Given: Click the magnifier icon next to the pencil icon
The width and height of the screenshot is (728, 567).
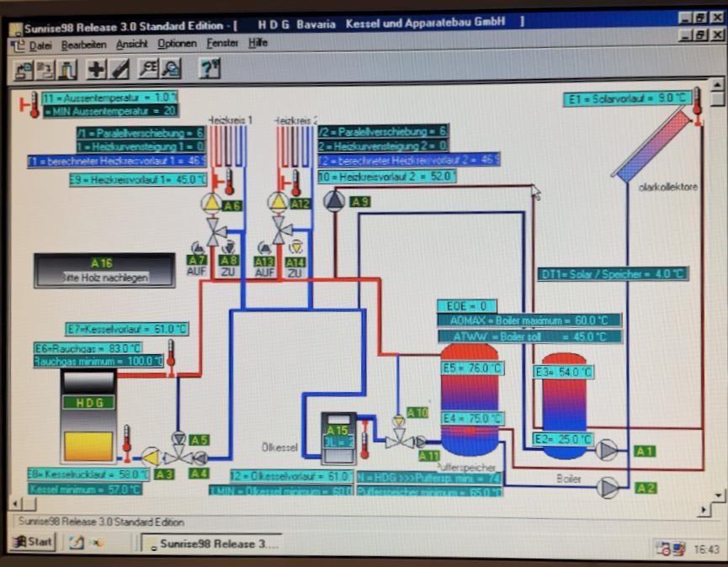Looking at the screenshot, I should point(149,69).
